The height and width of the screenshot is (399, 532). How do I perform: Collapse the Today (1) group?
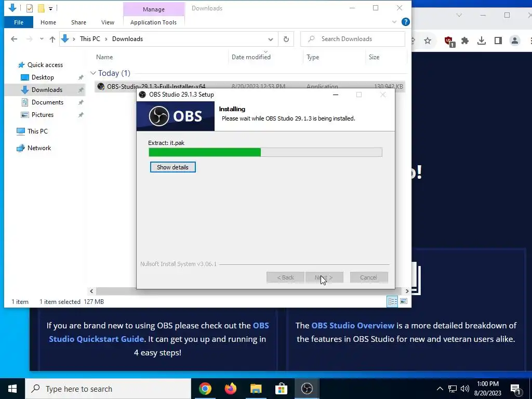tap(93, 73)
